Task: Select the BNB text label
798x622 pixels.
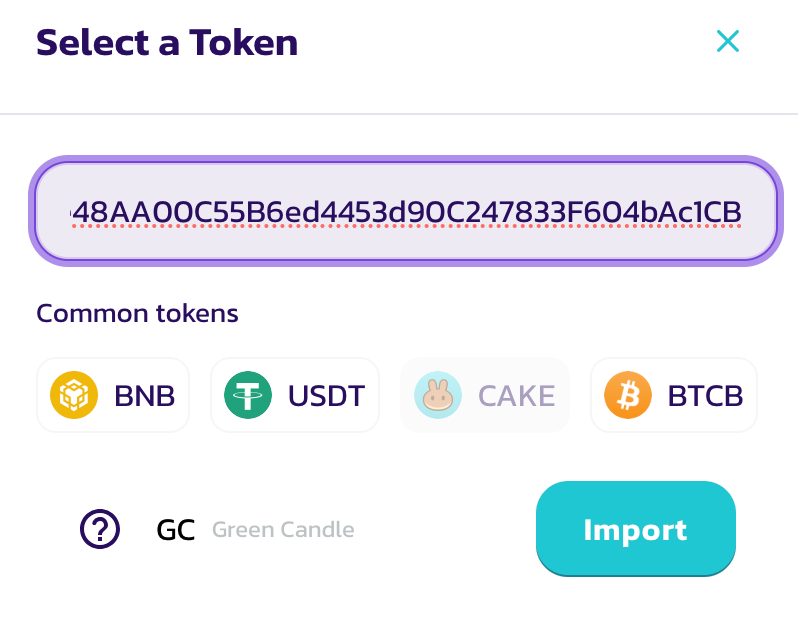Action: (x=145, y=396)
